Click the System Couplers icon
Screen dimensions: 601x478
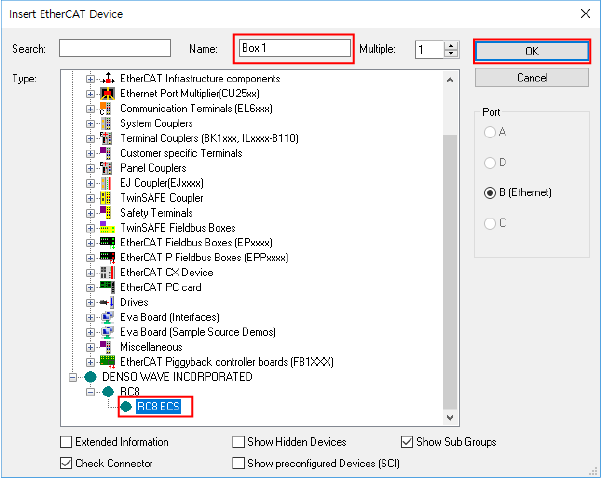tap(108, 123)
